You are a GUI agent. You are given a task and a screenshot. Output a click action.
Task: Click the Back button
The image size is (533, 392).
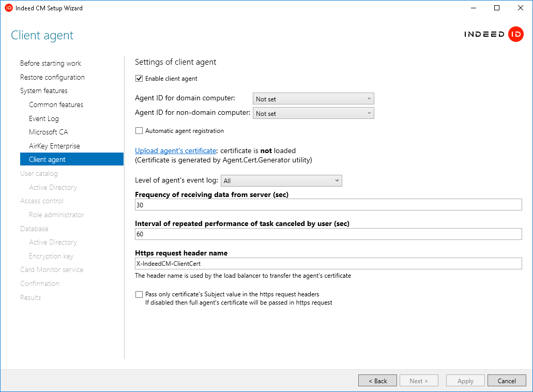(378, 381)
